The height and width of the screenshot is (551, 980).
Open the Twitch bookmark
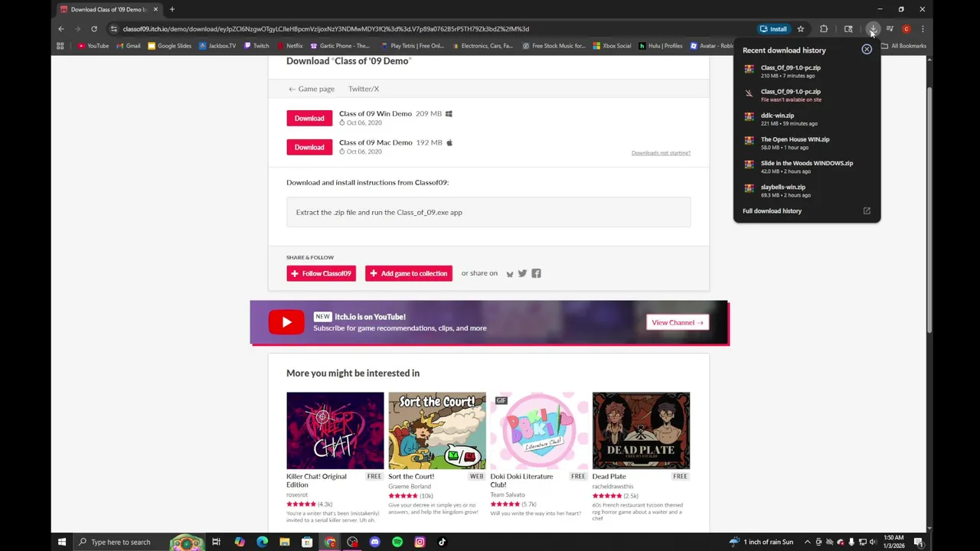pyautogui.click(x=256, y=46)
